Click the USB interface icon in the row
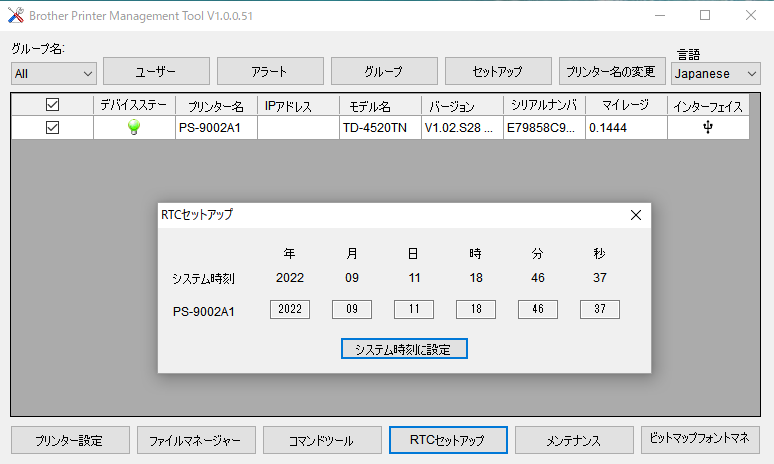The width and height of the screenshot is (774, 464). pos(708,128)
